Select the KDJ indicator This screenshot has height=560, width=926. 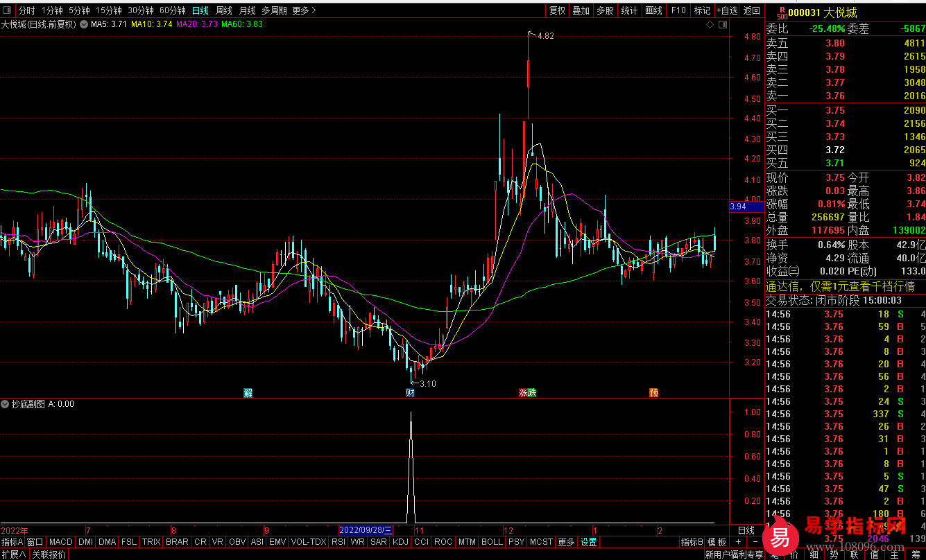coord(401,542)
